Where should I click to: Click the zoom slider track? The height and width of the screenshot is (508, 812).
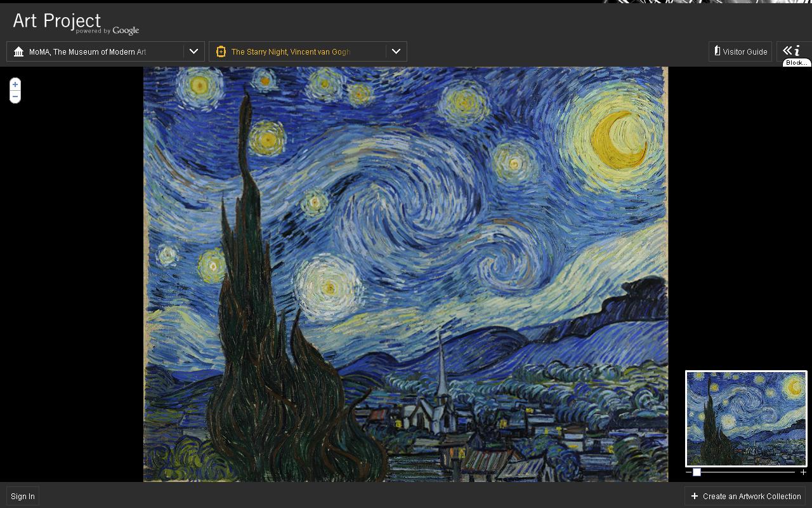tap(744, 472)
